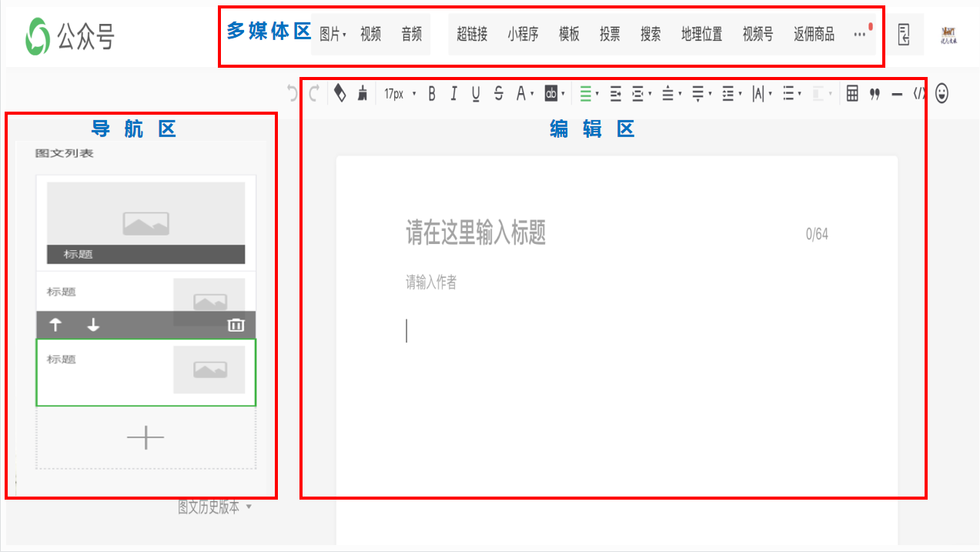Insert a horizontal divider line
Viewport: 980px width, 552px height.
coord(895,92)
